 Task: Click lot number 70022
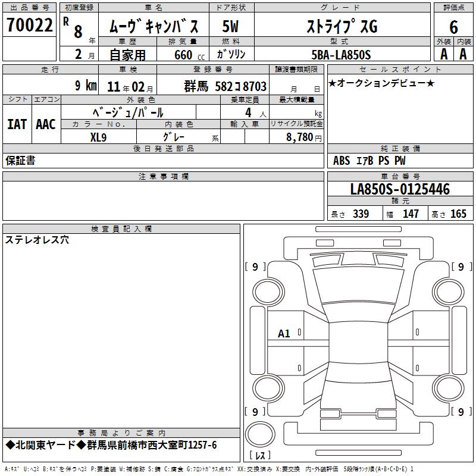(x=29, y=25)
